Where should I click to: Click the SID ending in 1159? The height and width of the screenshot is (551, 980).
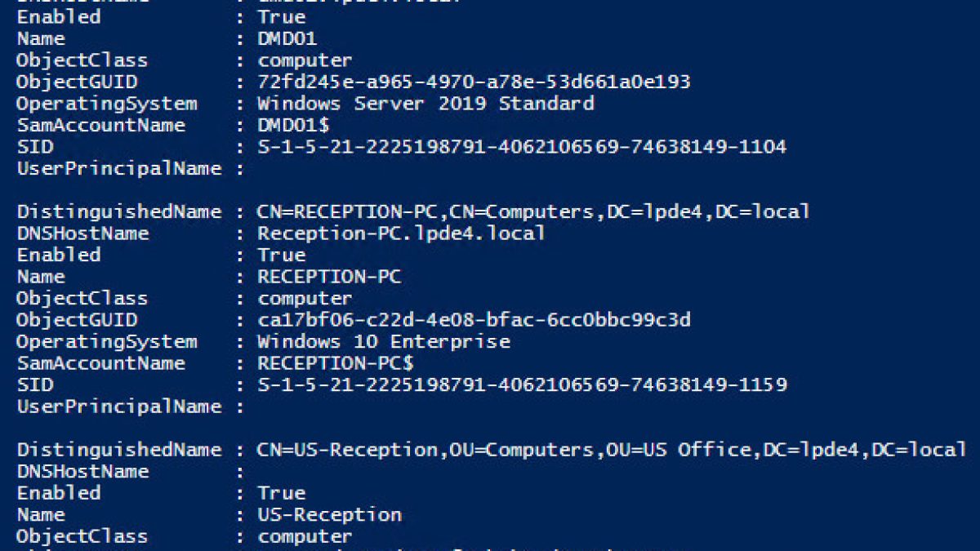[x=522, y=384]
